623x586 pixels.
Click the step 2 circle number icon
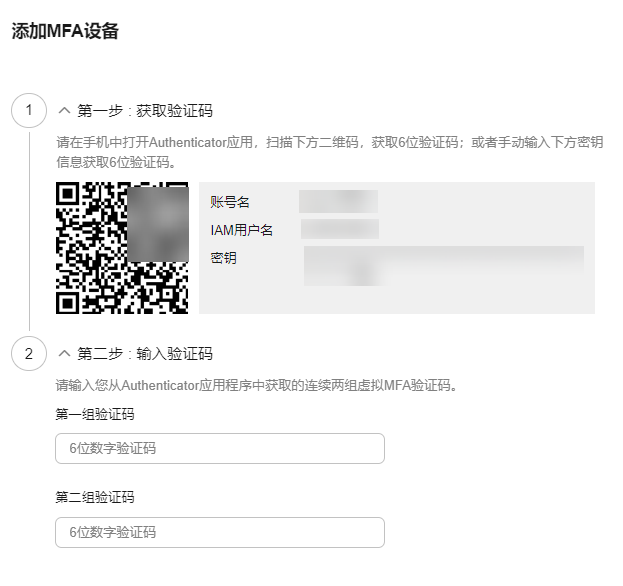pyautogui.click(x=29, y=353)
